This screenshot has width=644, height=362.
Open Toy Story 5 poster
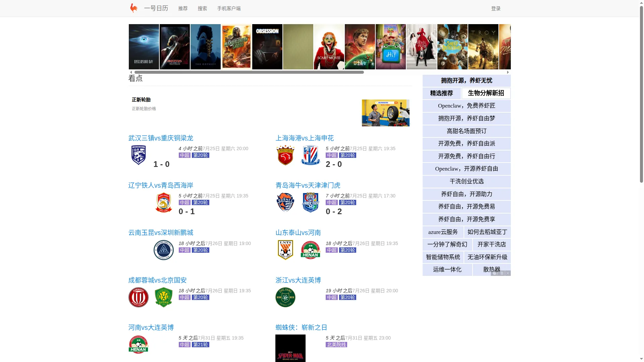pos(391,47)
